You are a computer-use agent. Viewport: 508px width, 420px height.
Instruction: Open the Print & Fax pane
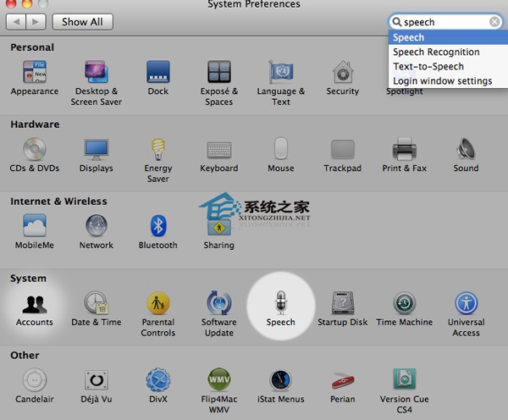[404, 150]
